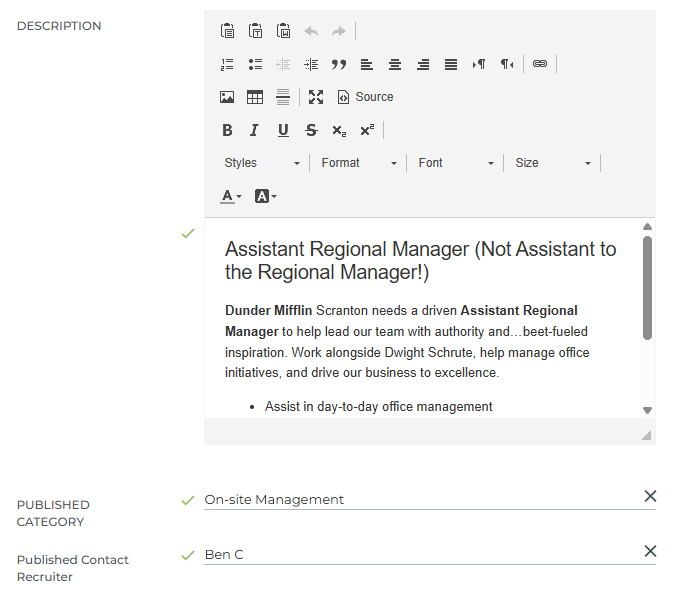Image resolution: width=674 pixels, height=600 pixels.
Task: Toggle bold formatting
Action: (227, 130)
